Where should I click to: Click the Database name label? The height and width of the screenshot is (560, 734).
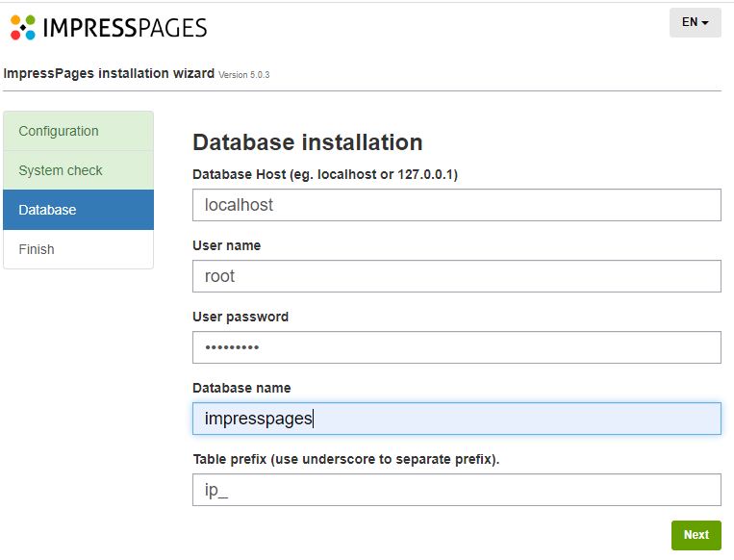tap(241, 388)
